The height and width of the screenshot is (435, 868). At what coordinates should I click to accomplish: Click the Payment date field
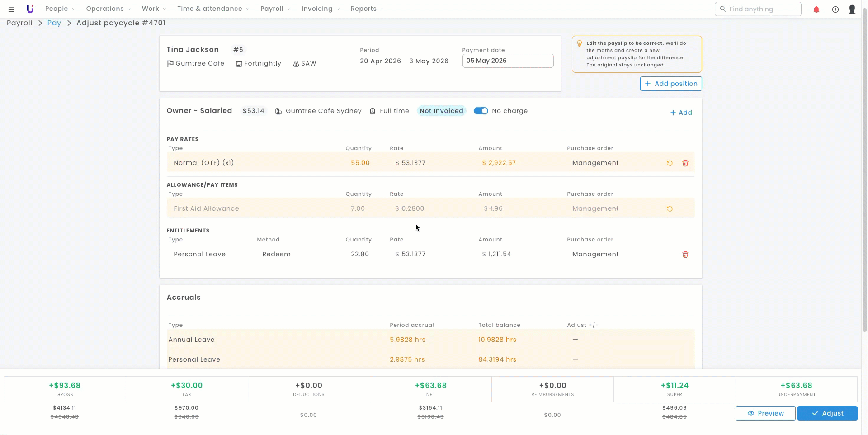tap(508, 61)
